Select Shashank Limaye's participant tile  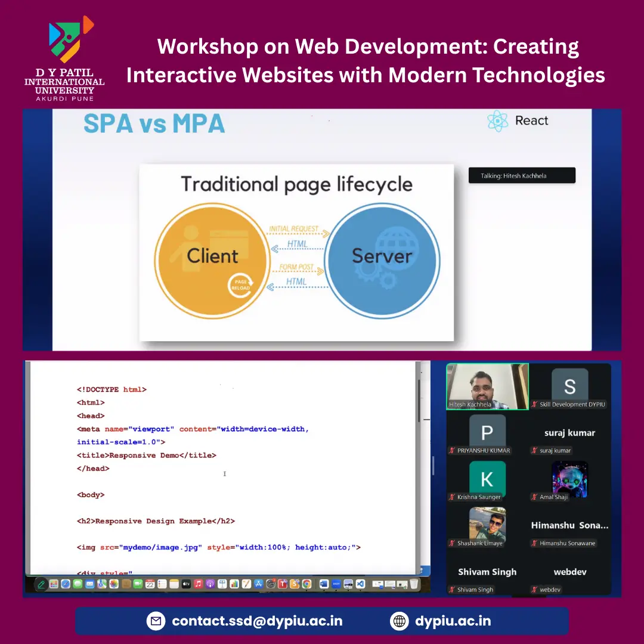click(487, 525)
